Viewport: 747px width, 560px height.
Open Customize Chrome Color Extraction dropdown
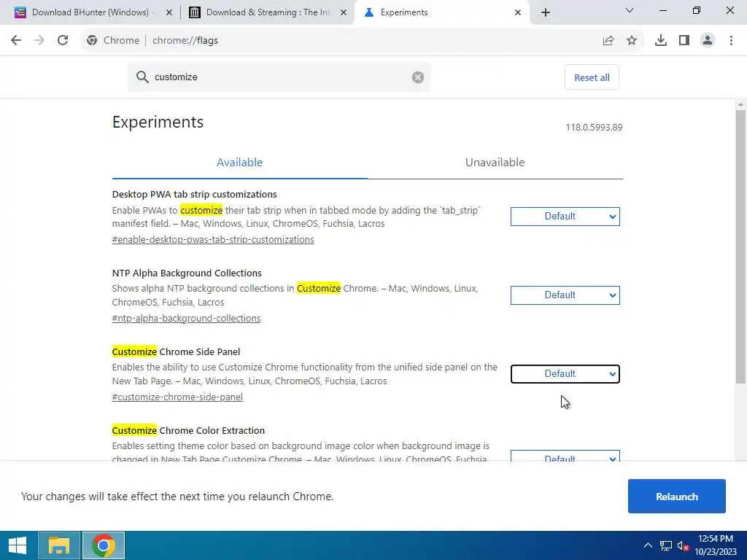[565, 456]
